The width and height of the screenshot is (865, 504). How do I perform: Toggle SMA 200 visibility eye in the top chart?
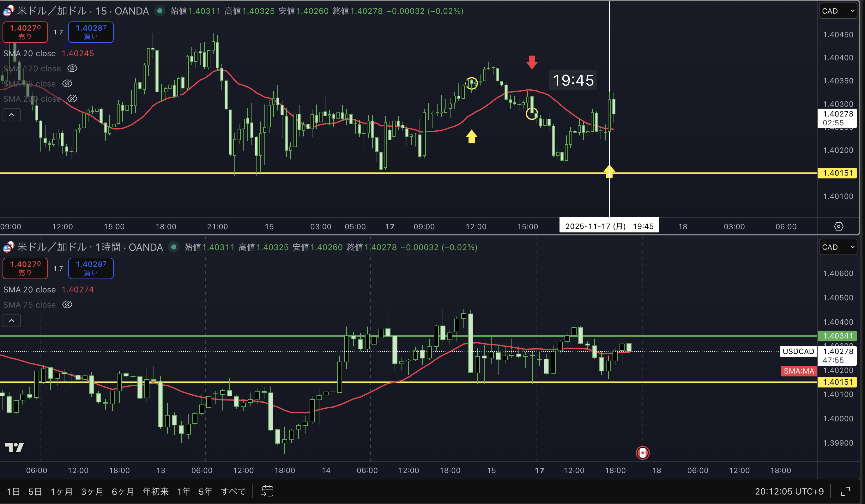(x=72, y=99)
